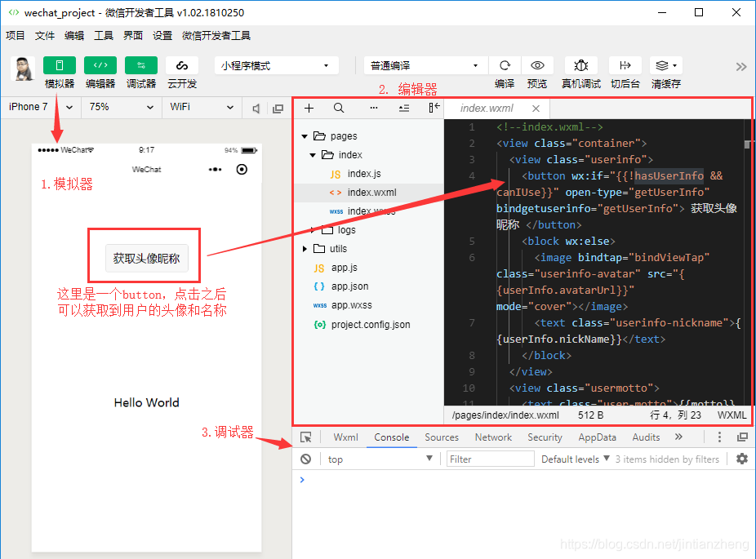The image size is (756, 559).
Task: Toggle the simulator panel button
Action: click(x=60, y=65)
